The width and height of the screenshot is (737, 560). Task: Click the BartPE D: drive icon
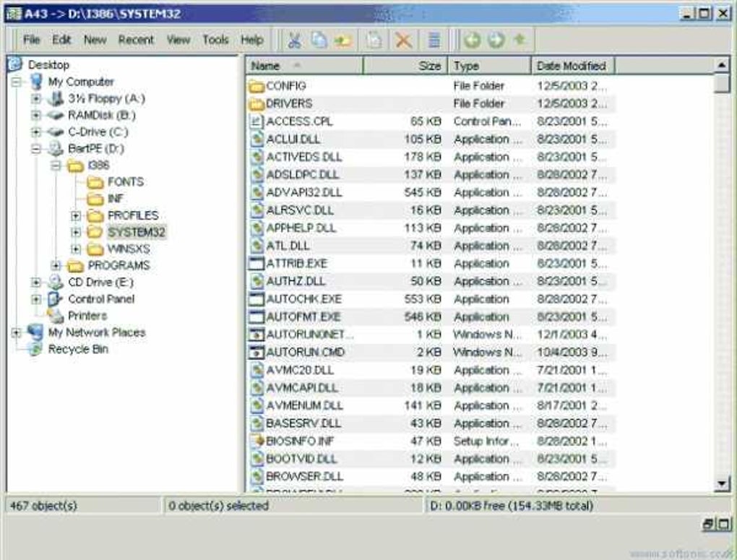coord(56,149)
